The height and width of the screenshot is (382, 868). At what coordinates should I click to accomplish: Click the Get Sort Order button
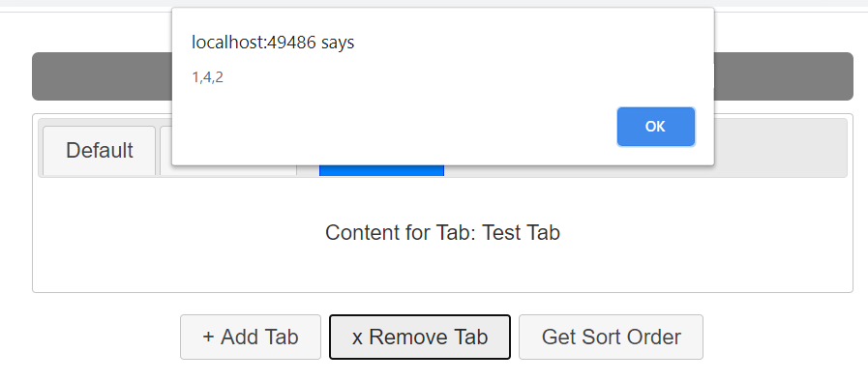(x=611, y=338)
